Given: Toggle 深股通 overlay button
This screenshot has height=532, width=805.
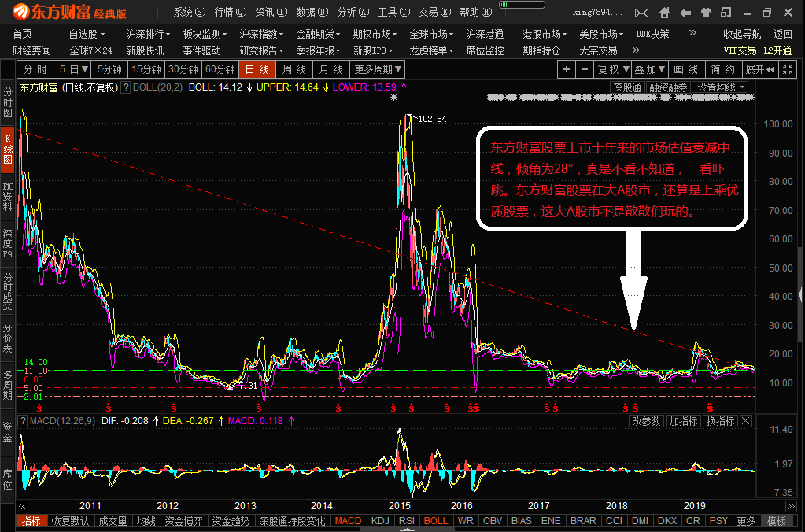Looking at the screenshot, I should click(627, 87).
